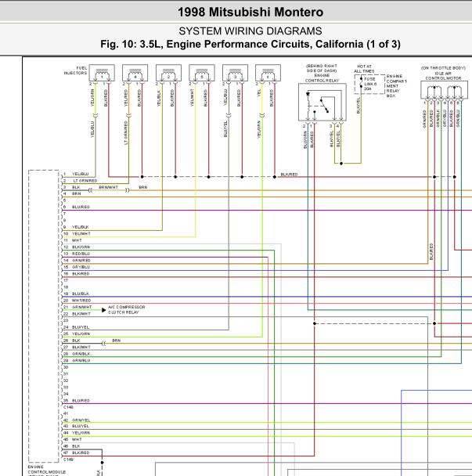
Task: Click pin '46 BLK' label
Action: (x=72, y=446)
